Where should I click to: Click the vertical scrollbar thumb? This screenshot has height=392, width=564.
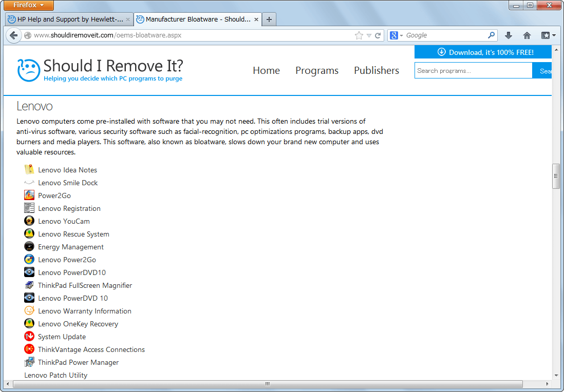[556, 176]
